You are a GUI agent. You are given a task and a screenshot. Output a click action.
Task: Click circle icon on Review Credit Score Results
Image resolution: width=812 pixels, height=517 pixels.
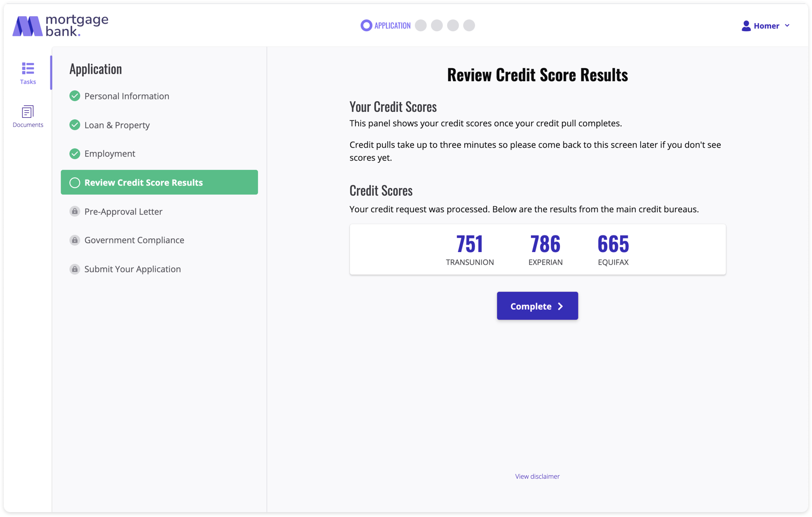pos(75,183)
